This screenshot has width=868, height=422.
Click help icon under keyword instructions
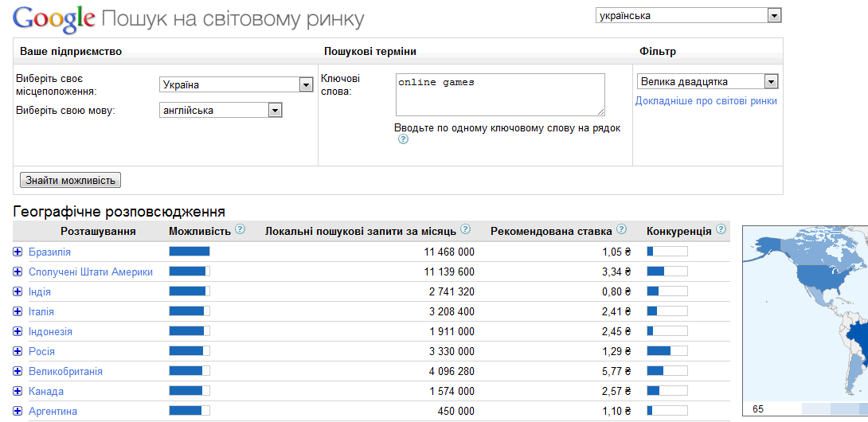pyautogui.click(x=403, y=139)
